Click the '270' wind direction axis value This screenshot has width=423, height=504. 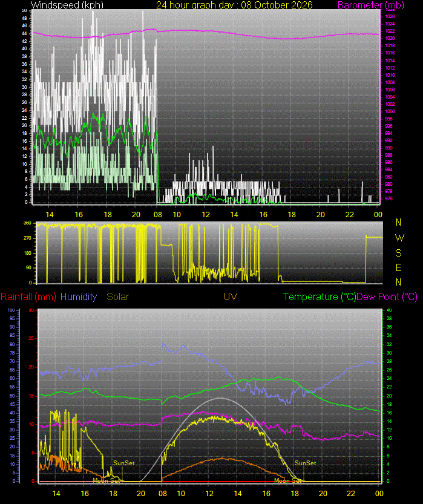[x=27, y=238]
